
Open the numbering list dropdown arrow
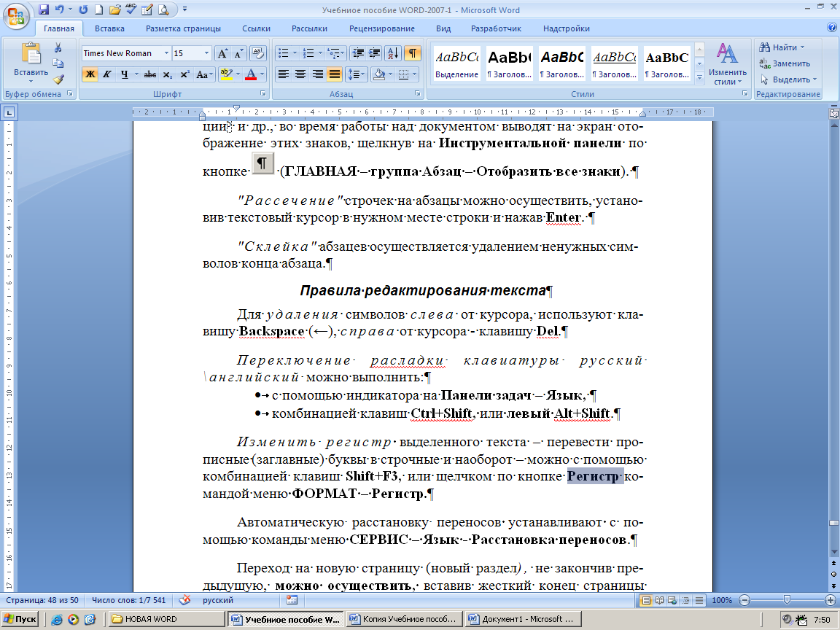tap(320, 53)
